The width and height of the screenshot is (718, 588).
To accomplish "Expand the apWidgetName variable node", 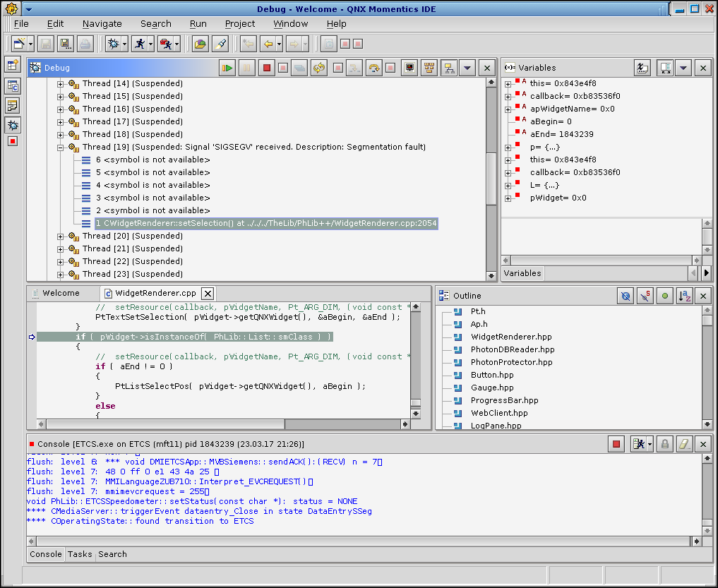I will 508,109.
